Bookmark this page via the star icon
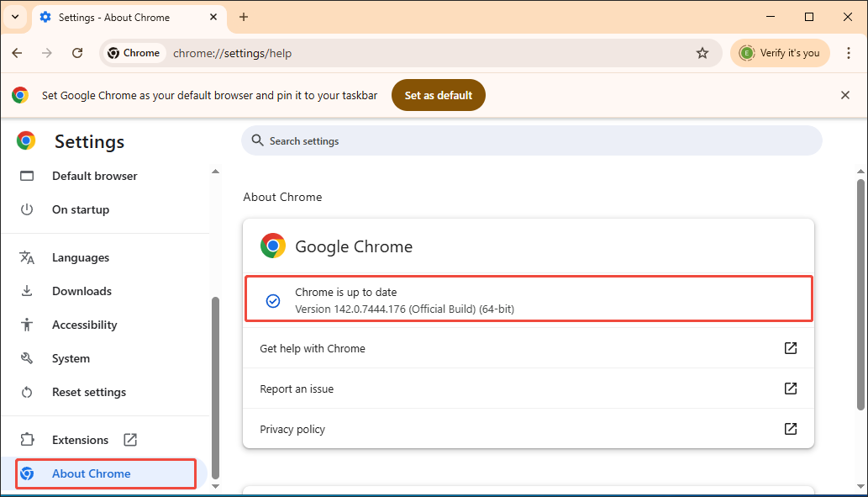 702,52
